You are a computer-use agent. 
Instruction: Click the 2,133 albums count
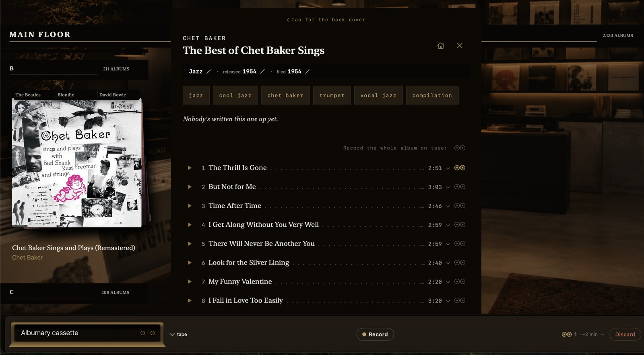618,35
